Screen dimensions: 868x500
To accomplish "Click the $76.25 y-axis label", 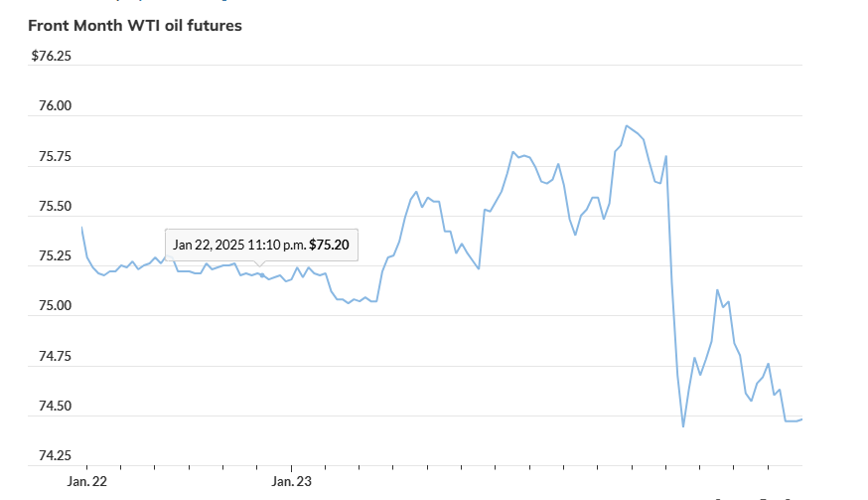I will point(52,56).
